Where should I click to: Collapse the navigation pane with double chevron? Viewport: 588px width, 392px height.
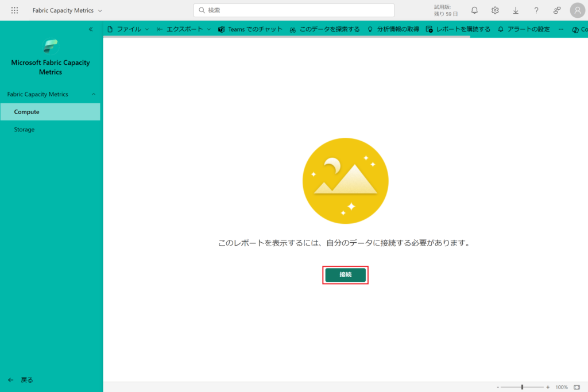point(91,29)
